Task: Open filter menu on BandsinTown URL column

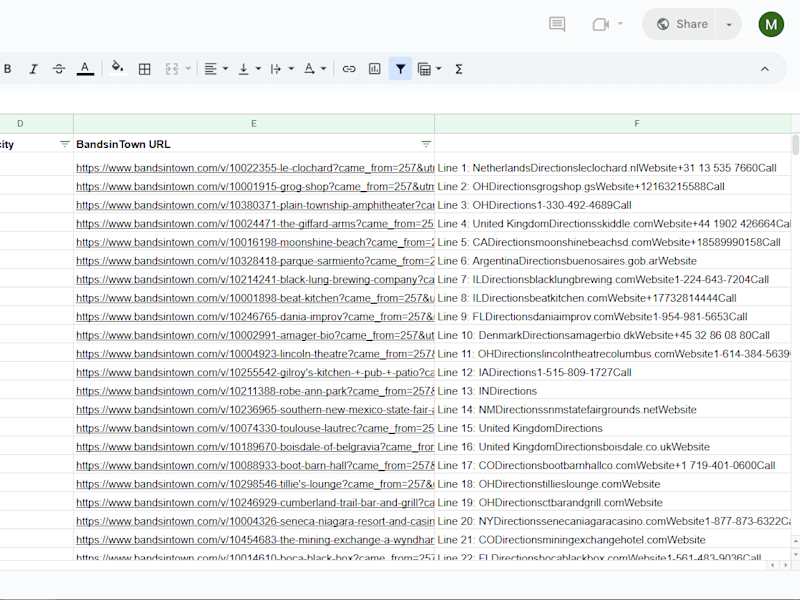Action: click(426, 144)
